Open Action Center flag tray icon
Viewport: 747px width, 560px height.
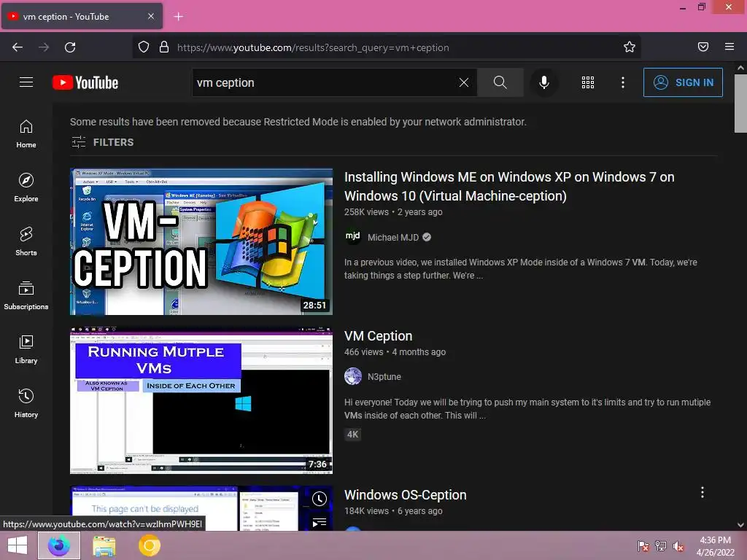(643, 545)
